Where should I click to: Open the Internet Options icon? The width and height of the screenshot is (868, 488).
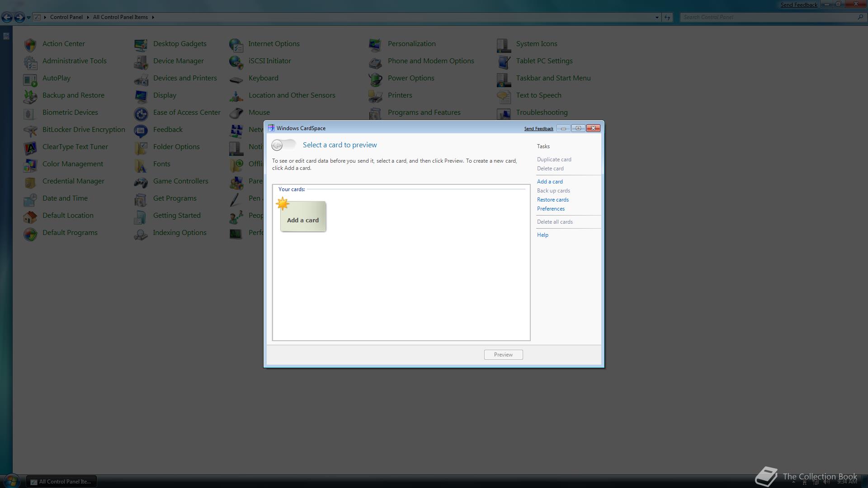click(x=236, y=44)
